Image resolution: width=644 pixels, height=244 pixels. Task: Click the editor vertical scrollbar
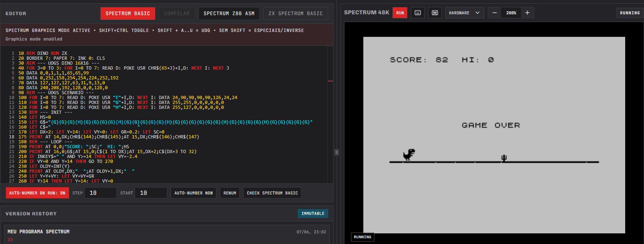pyautogui.click(x=330, y=115)
